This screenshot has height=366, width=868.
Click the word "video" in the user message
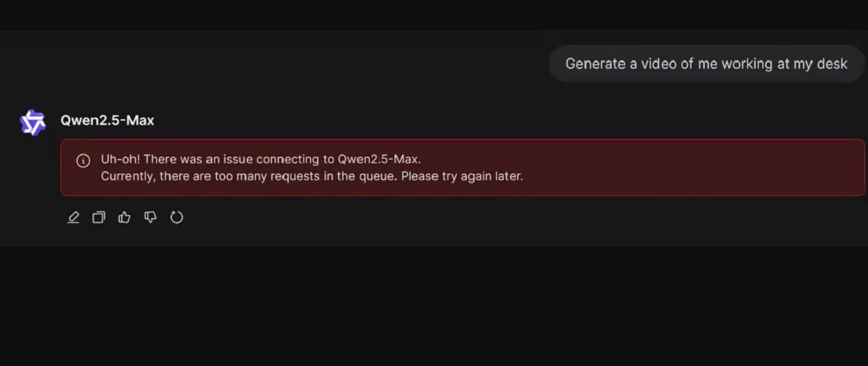659,64
